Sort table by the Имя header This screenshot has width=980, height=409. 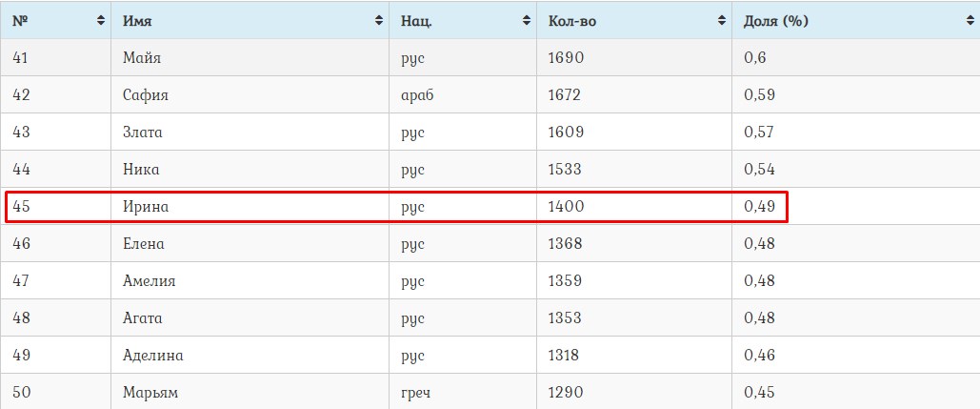[x=138, y=20]
